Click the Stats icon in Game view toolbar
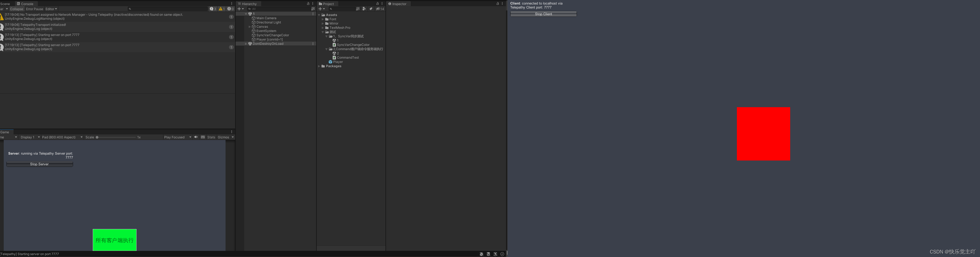 point(211,137)
